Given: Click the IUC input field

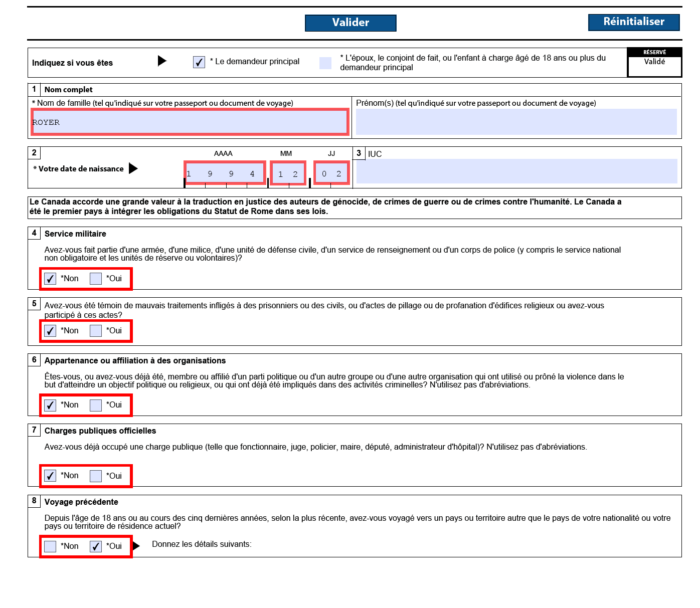Looking at the screenshot, I should [x=516, y=171].
